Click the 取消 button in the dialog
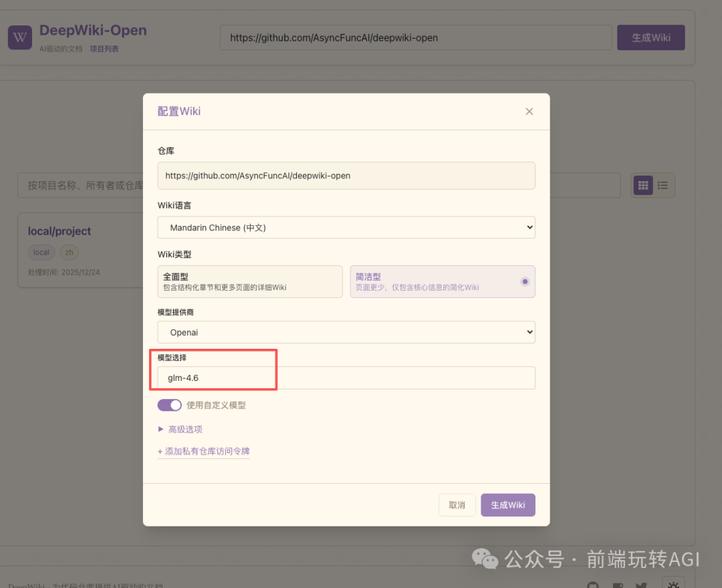Screen dimensions: 722x588 coord(457,504)
